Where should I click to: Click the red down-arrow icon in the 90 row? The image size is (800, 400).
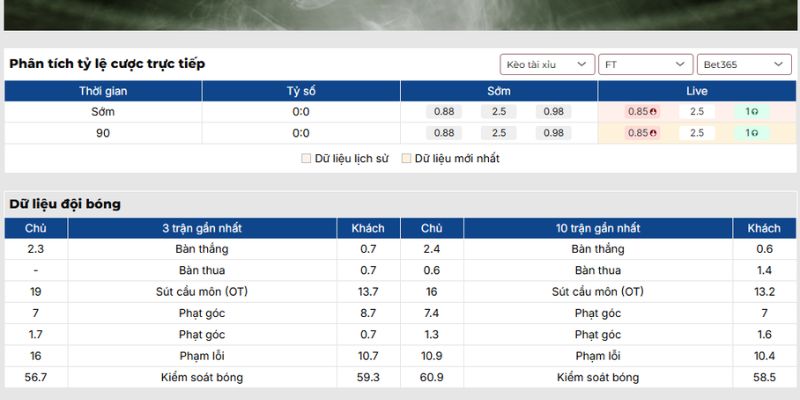pyautogui.click(x=653, y=133)
